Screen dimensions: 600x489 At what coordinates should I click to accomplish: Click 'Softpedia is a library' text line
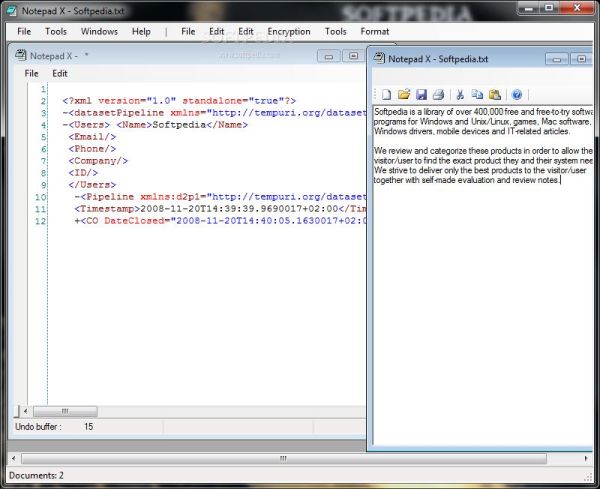[483, 112]
